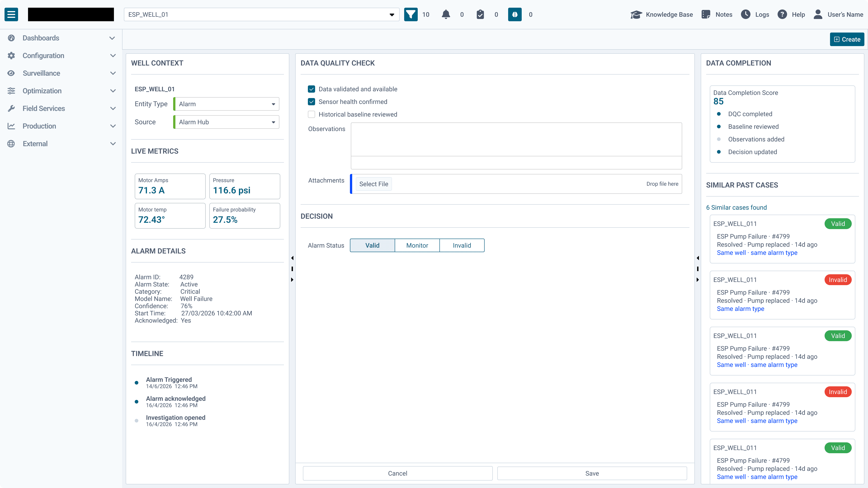Click the filter funnel icon
This screenshot has width=868, height=488.
410,14
